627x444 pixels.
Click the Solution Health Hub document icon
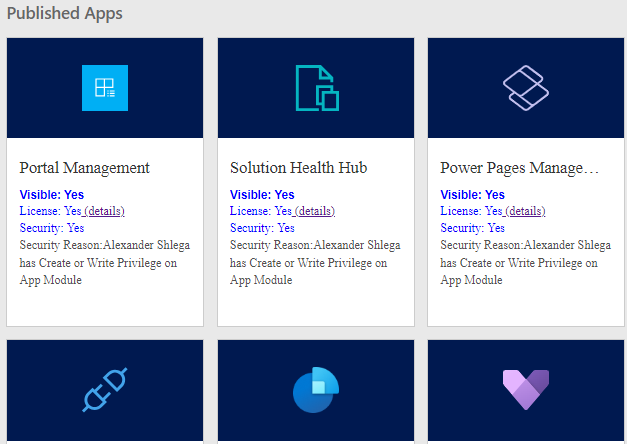pos(317,88)
